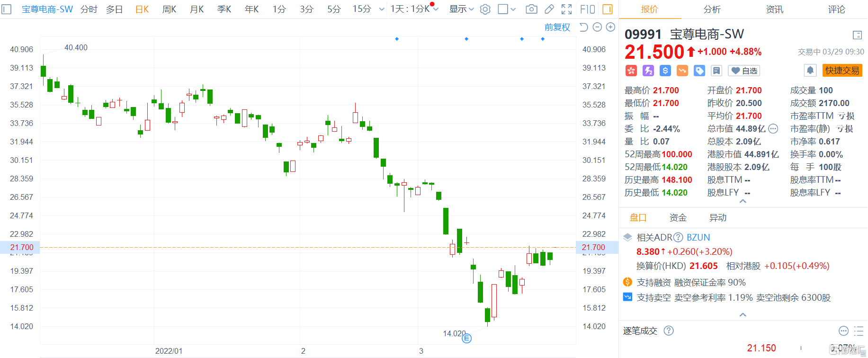Collapse the quote details section chevron

tap(743, 201)
